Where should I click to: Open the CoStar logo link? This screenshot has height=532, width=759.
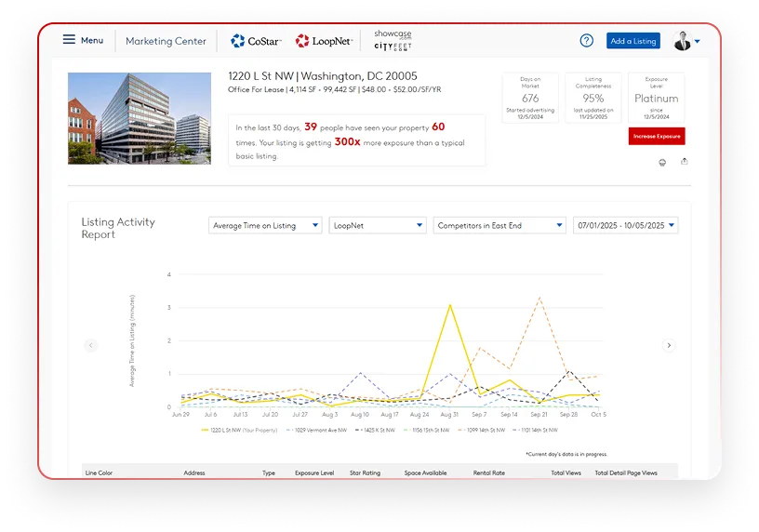pyautogui.click(x=256, y=41)
